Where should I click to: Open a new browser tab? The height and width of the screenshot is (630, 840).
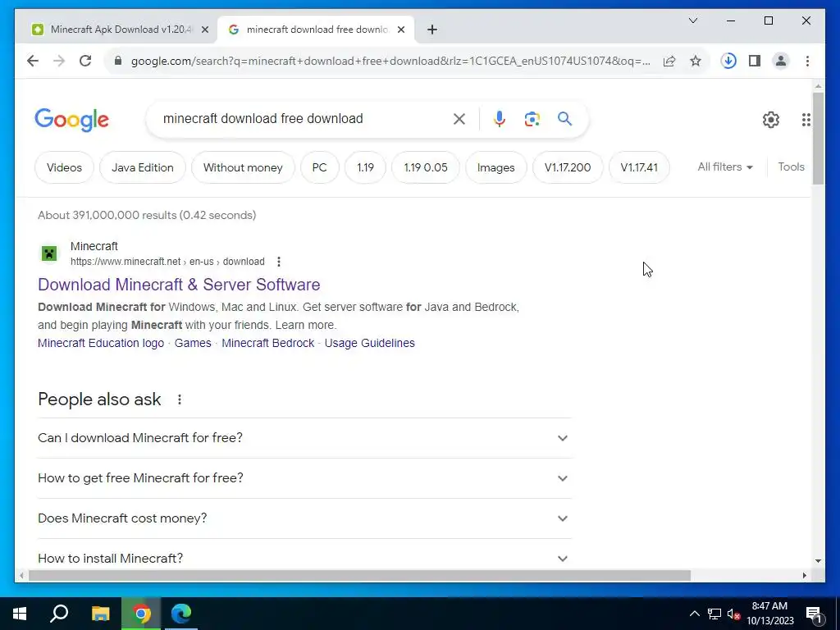(432, 30)
